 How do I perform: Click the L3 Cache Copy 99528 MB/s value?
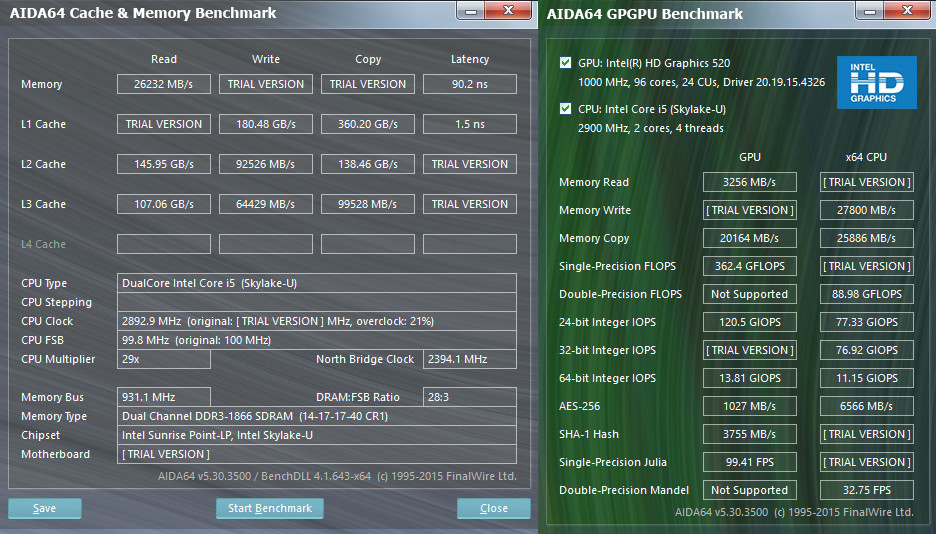pyautogui.click(x=368, y=204)
